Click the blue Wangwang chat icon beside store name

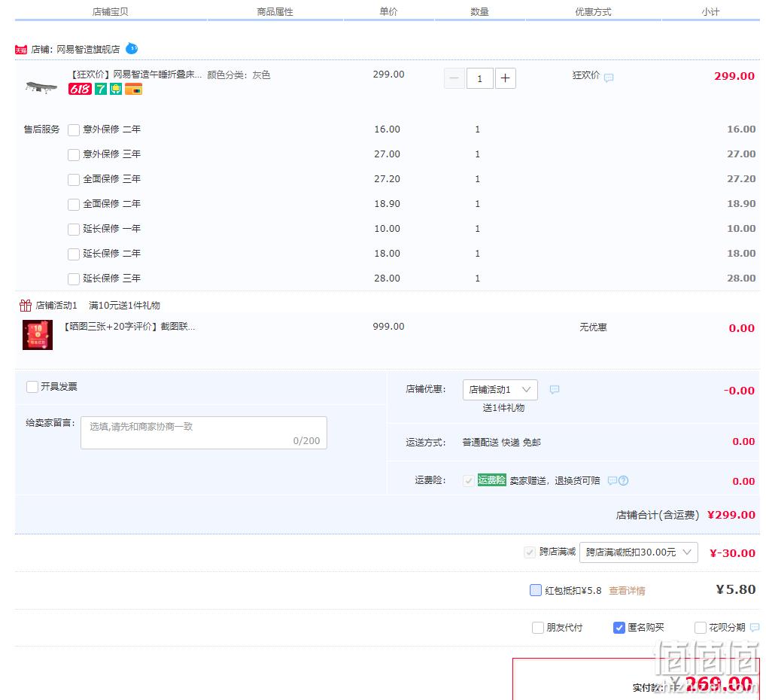[x=132, y=49]
